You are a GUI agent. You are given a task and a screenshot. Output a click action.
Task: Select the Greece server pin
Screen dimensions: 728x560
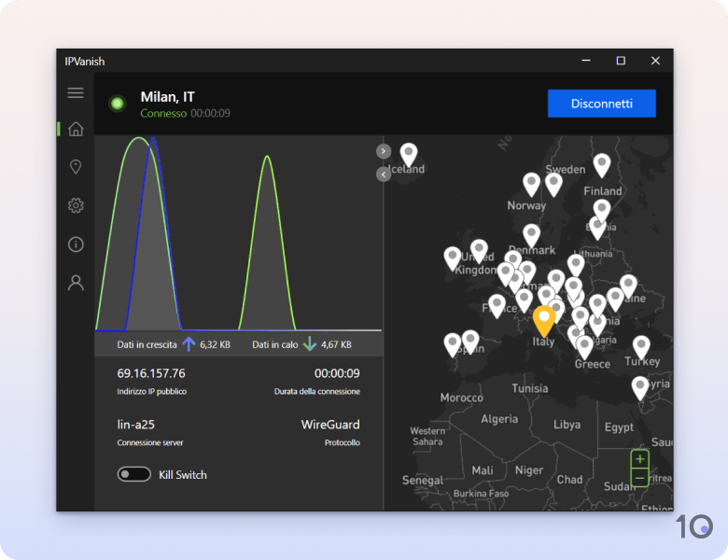tap(584, 348)
